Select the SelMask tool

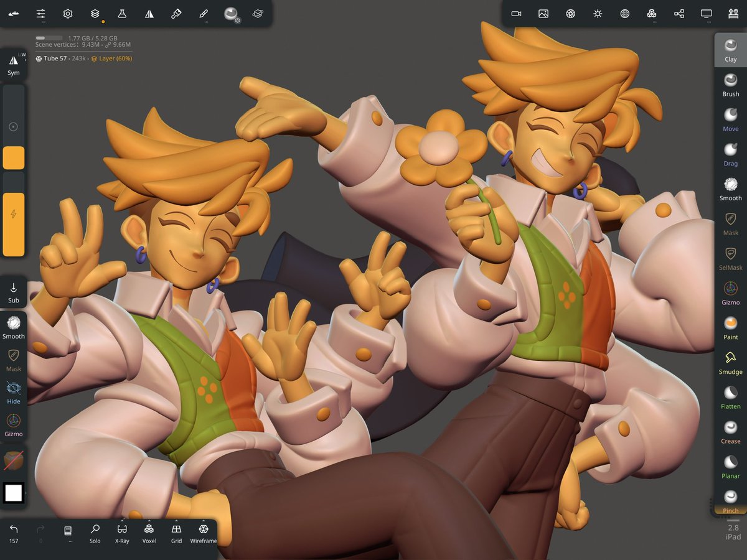click(x=730, y=258)
